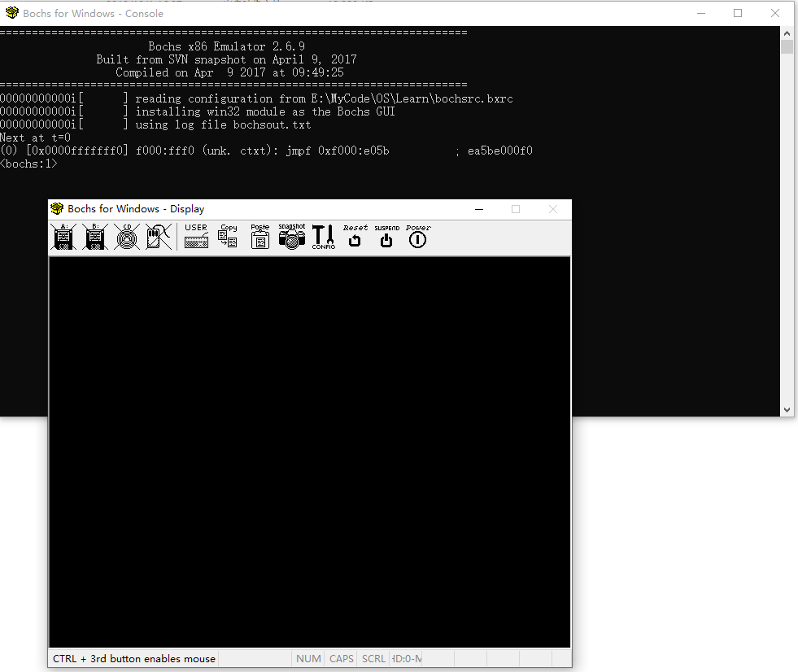Minimize the Bochs Console window
Screen dimensions: 798x672
click(701, 13)
